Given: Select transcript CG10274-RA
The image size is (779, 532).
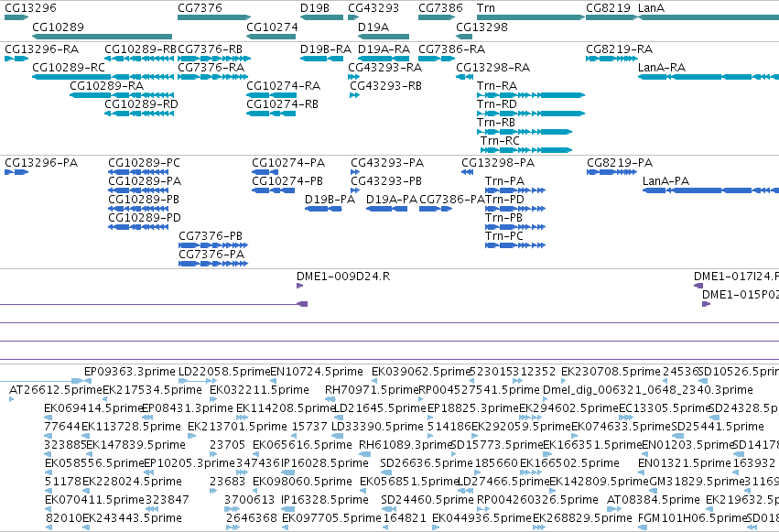Looking at the screenshot, I should [271, 95].
